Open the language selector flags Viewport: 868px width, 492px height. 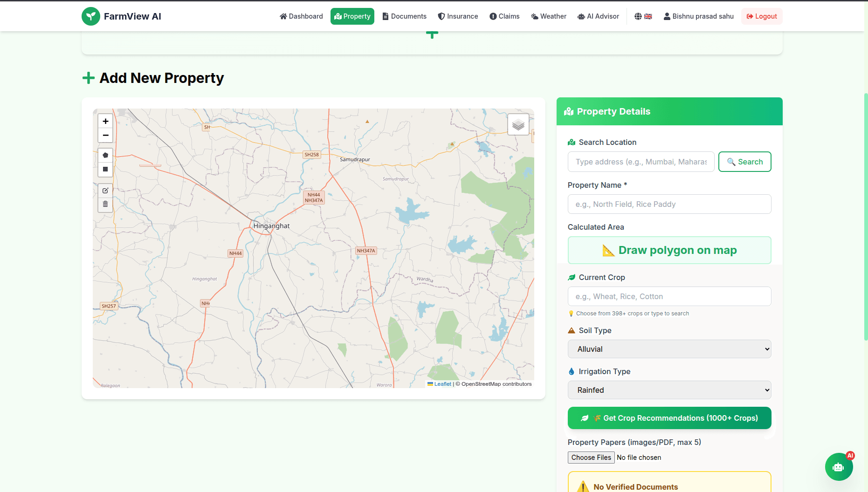pos(643,16)
